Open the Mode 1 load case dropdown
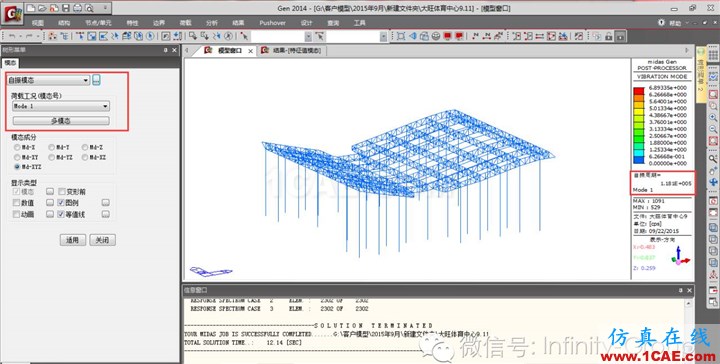This screenshot has width=720, height=364. click(61, 106)
